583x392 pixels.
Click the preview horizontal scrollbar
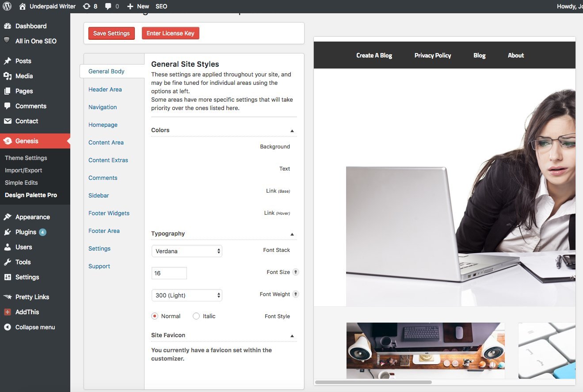[x=373, y=382]
